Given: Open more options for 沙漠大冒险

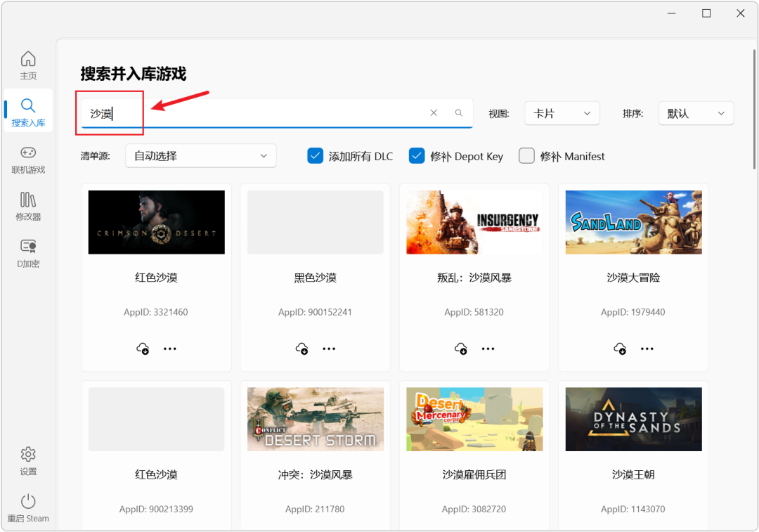Looking at the screenshot, I should coord(647,349).
